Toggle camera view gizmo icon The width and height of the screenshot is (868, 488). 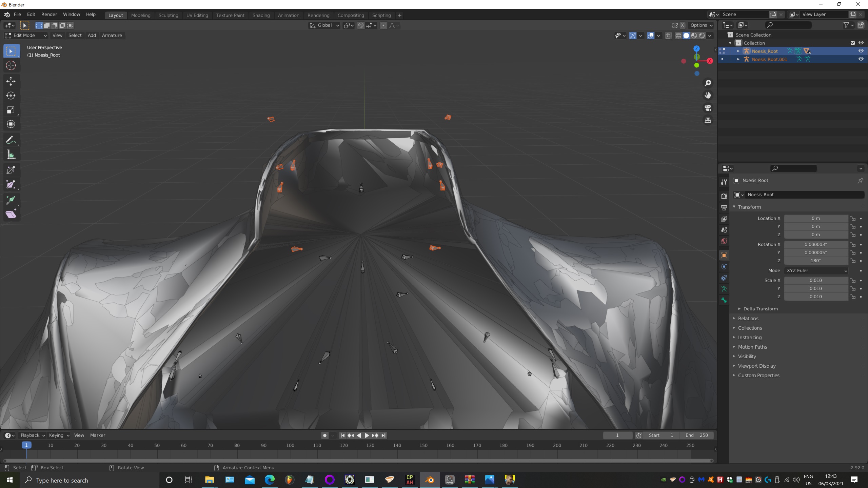point(708,108)
